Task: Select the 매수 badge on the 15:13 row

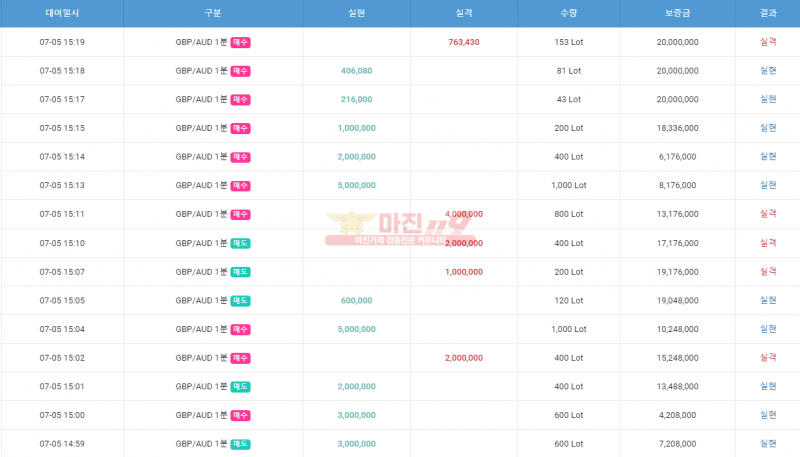Action: 240,186
